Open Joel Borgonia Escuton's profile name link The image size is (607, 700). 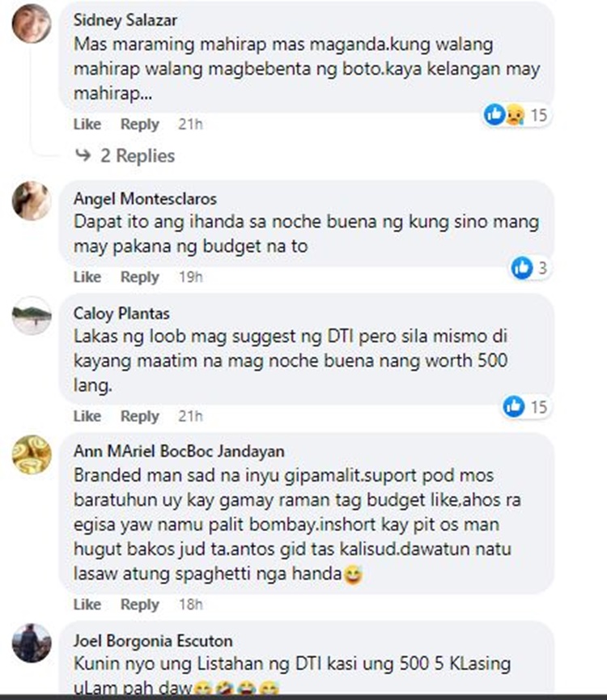pos(153,641)
